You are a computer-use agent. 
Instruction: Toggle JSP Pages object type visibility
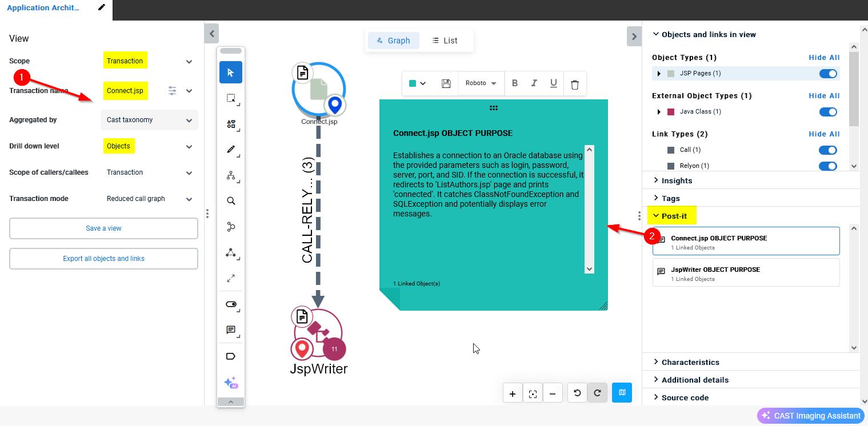tap(827, 74)
